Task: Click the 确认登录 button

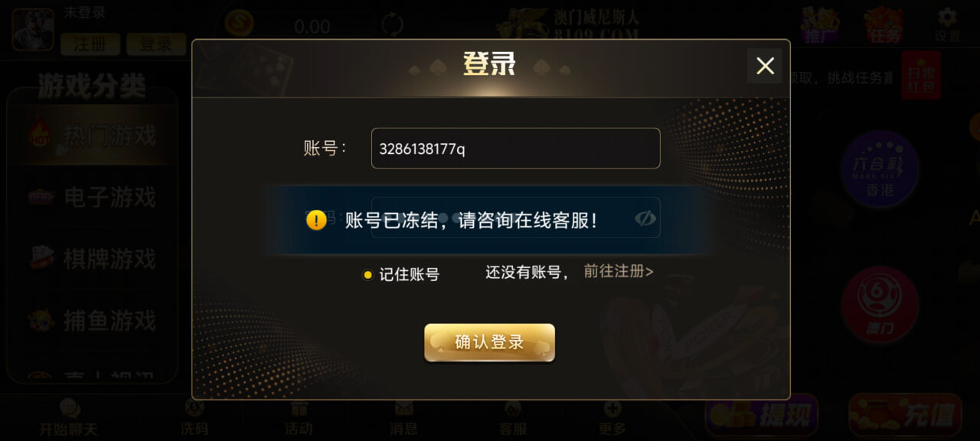Action: pyautogui.click(x=489, y=342)
